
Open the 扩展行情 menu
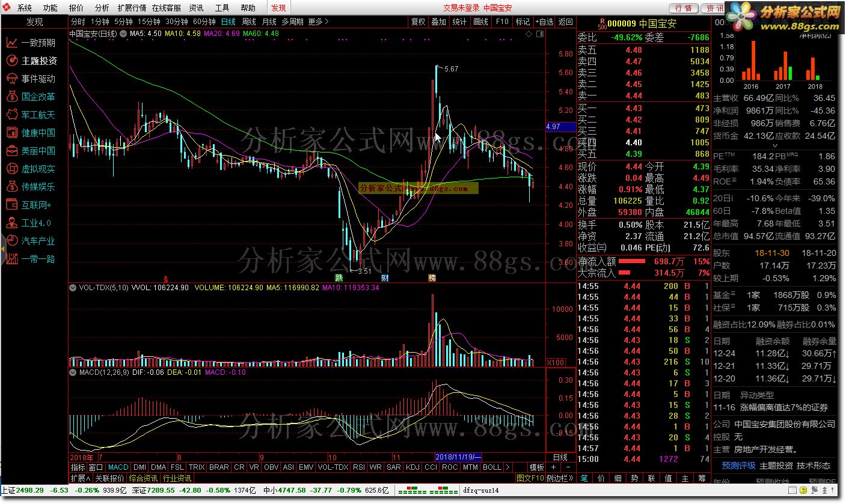point(132,8)
